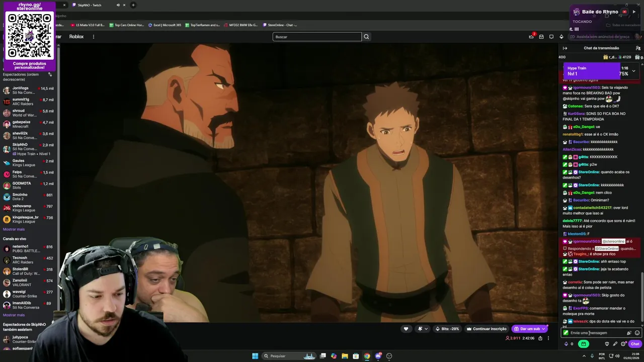Open the Gaules Kings League channel
644x362 pixels.
(29, 163)
